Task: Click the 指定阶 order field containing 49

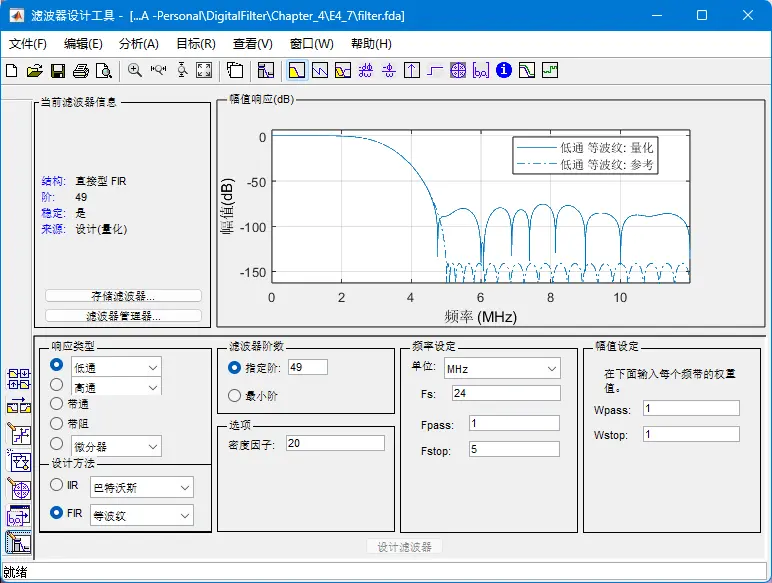Action: click(x=308, y=367)
